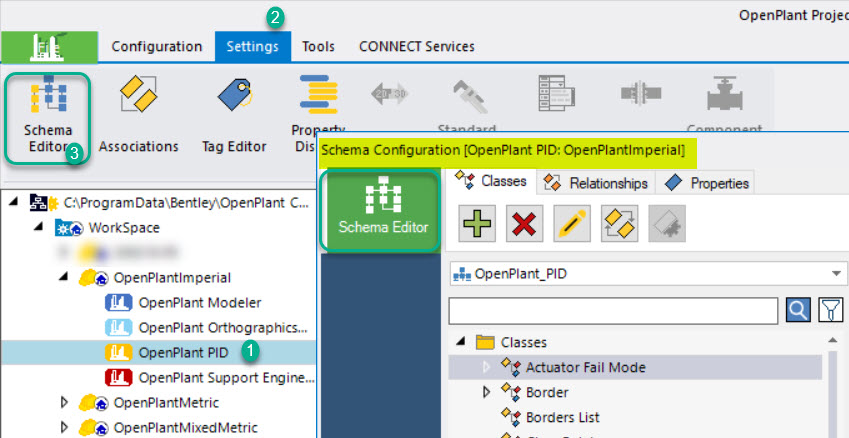Switch to the Classes tab
The height and width of the screenshot is (438, 849).
pyautogui.click(x=491, y=181)
